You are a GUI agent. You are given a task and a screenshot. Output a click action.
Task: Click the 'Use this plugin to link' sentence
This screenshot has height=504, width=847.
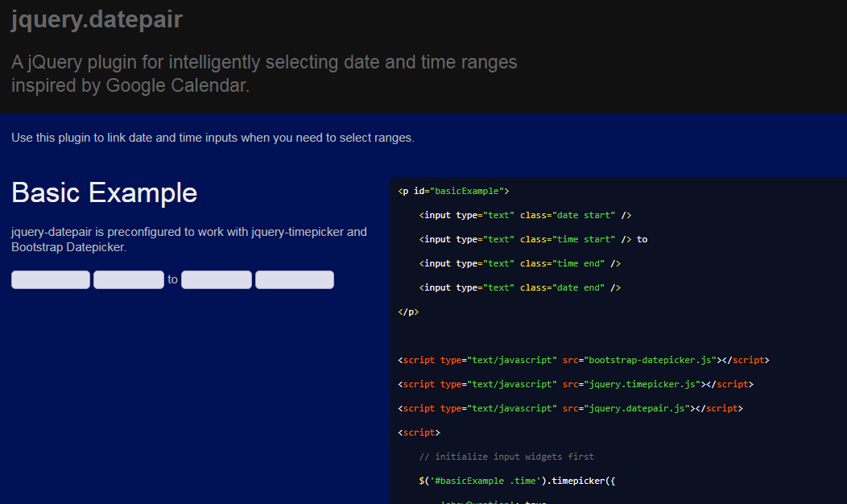pos(213,138)
